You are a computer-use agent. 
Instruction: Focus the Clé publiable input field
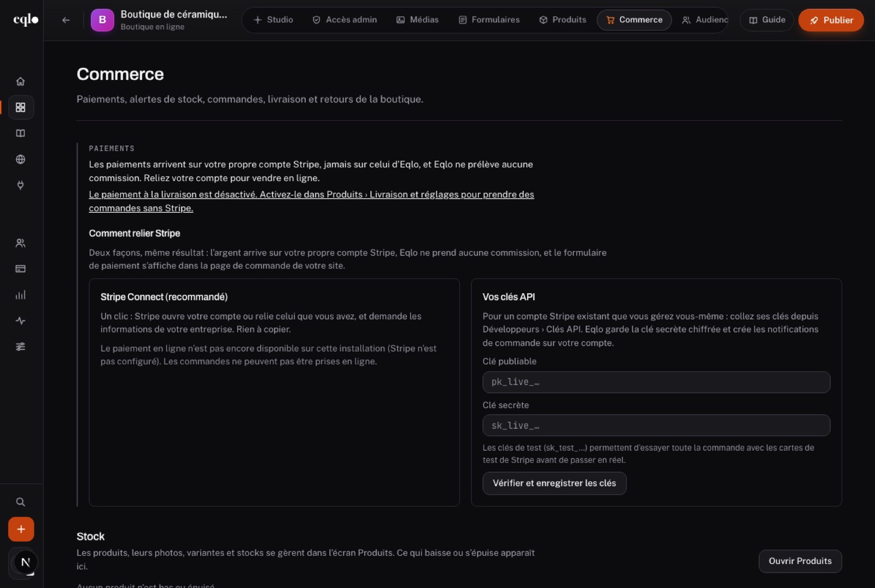click(656, 382)
